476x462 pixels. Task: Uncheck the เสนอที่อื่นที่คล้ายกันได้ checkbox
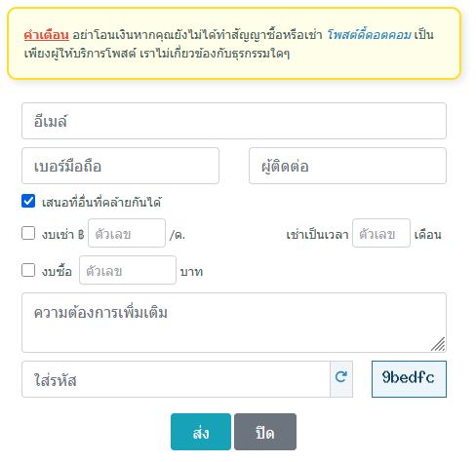(28, 201)
